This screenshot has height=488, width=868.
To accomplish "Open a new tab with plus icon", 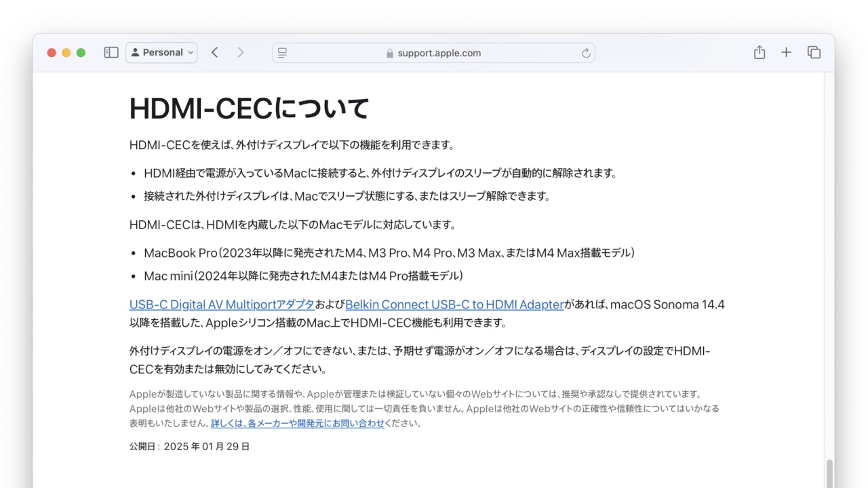I will [786, 52].
